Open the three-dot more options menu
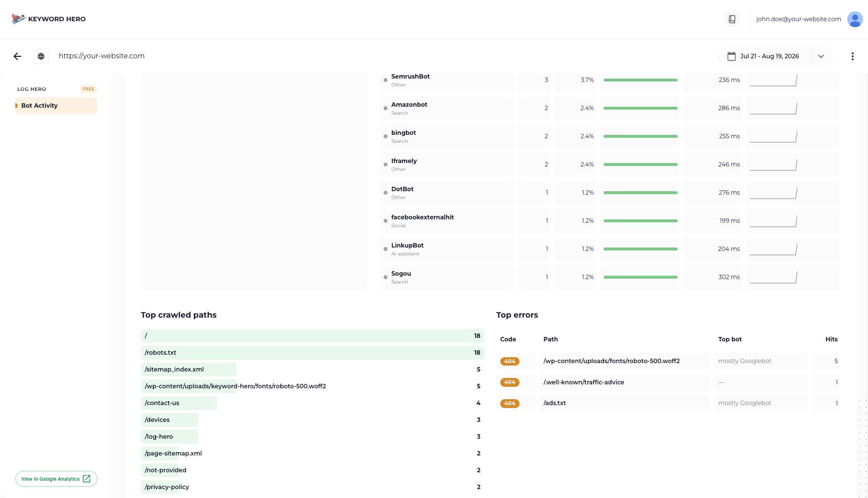Viewport: 868px width, 498px height. click(852, 56)
